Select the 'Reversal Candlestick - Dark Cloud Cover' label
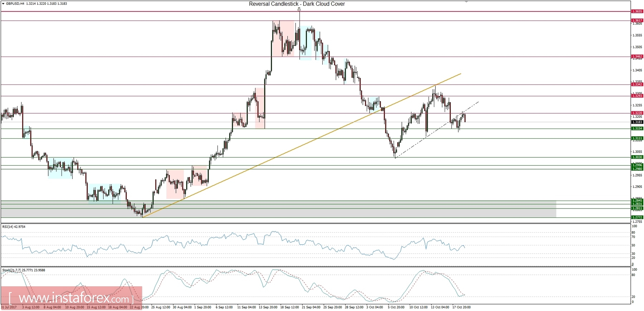The width and height of the screenshot is (644, 311). (x=297, y=4)
